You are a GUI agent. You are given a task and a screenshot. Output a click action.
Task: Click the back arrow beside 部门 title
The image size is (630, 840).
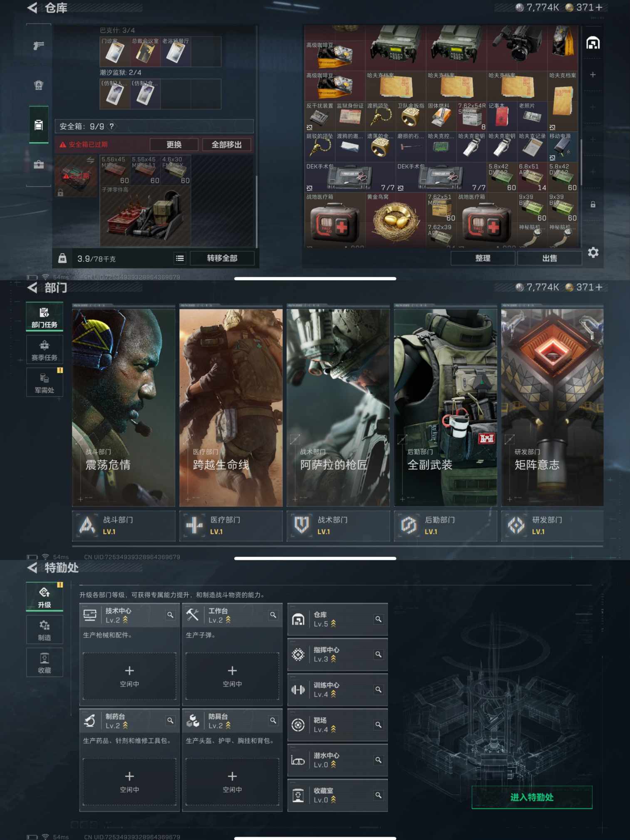[32, 287]
